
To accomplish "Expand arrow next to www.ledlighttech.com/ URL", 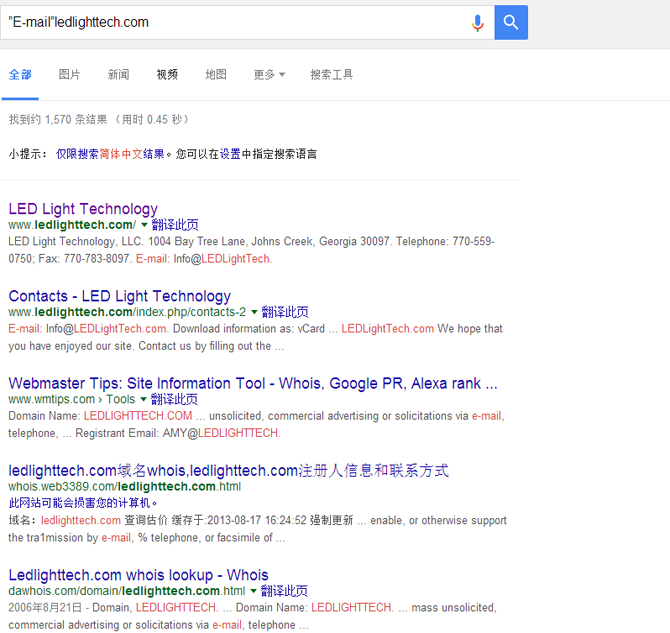I will 144,225.
